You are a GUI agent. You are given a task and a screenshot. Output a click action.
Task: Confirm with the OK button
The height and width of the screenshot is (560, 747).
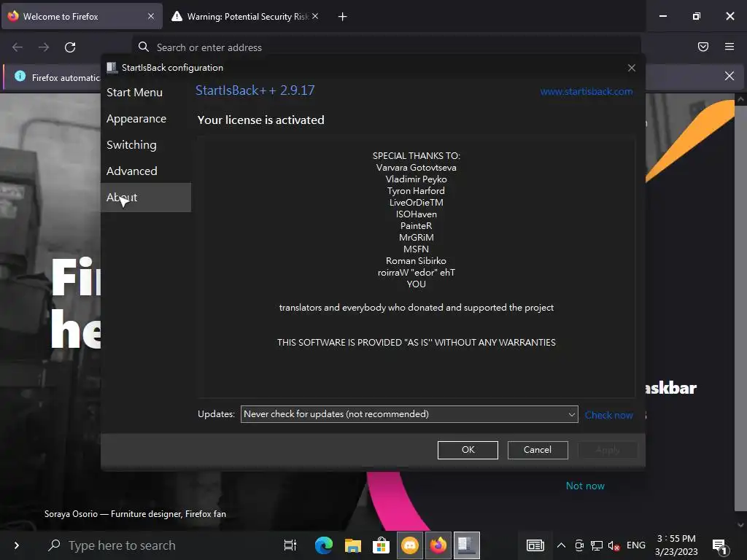(x=468, y=450)
